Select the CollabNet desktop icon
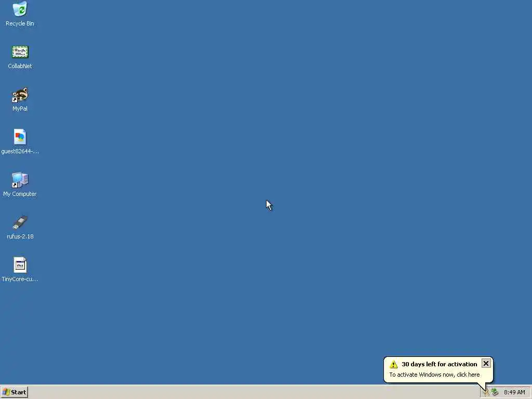 pos(20,52)
